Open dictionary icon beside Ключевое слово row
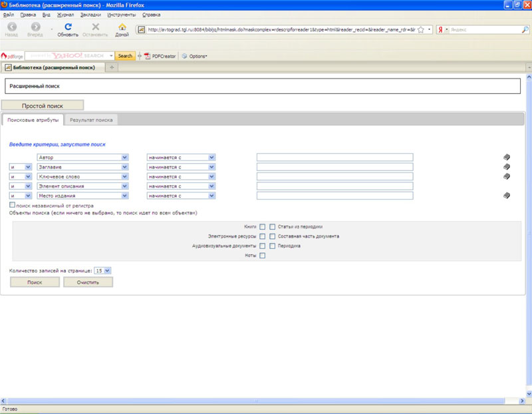Screen dimensions: 532x414 click(x=507, y=176)
